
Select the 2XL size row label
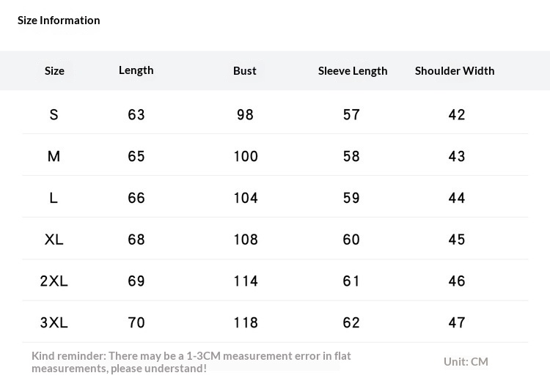pyautogui.click(x=54, y=281)
